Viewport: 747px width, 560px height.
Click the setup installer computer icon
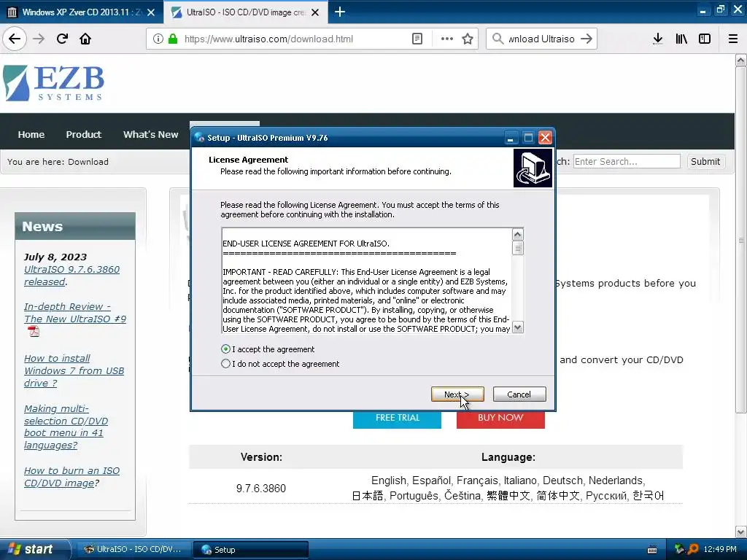(533, 168)
